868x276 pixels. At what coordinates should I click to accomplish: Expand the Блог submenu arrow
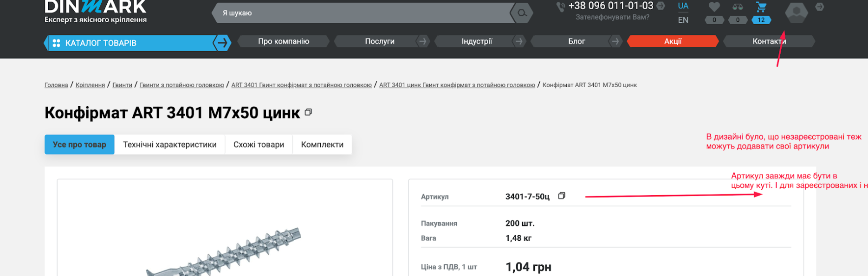coord(615,41)
